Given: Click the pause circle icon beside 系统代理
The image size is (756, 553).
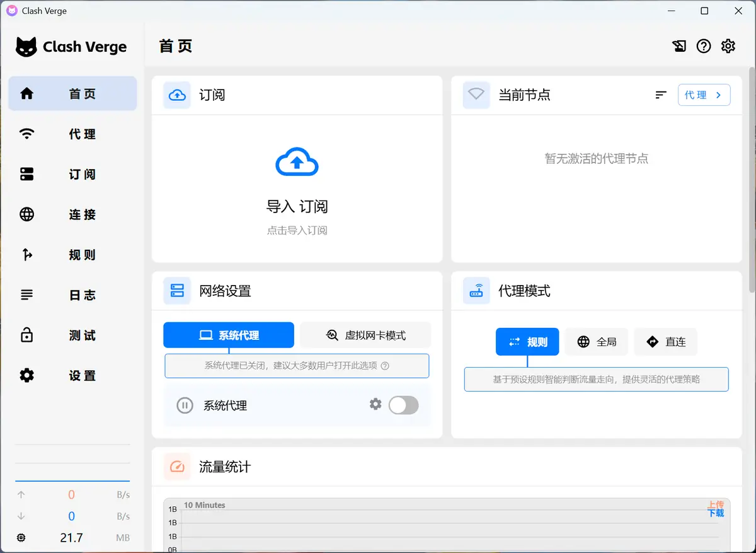Looking at the screenshot, I should click(185, 405).
